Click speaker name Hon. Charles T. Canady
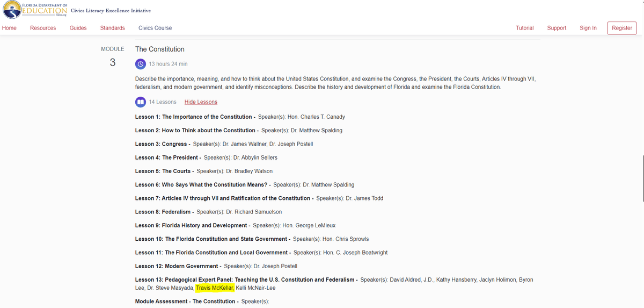 316,117
